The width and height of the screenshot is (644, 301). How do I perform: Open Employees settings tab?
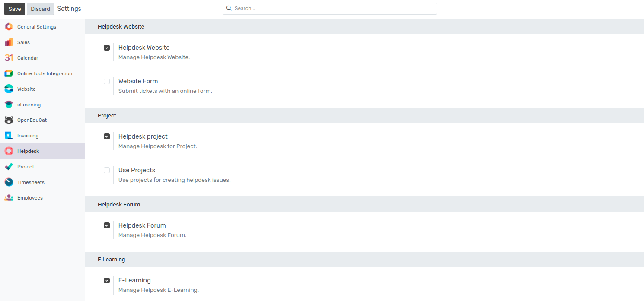[x=42, y=198]
